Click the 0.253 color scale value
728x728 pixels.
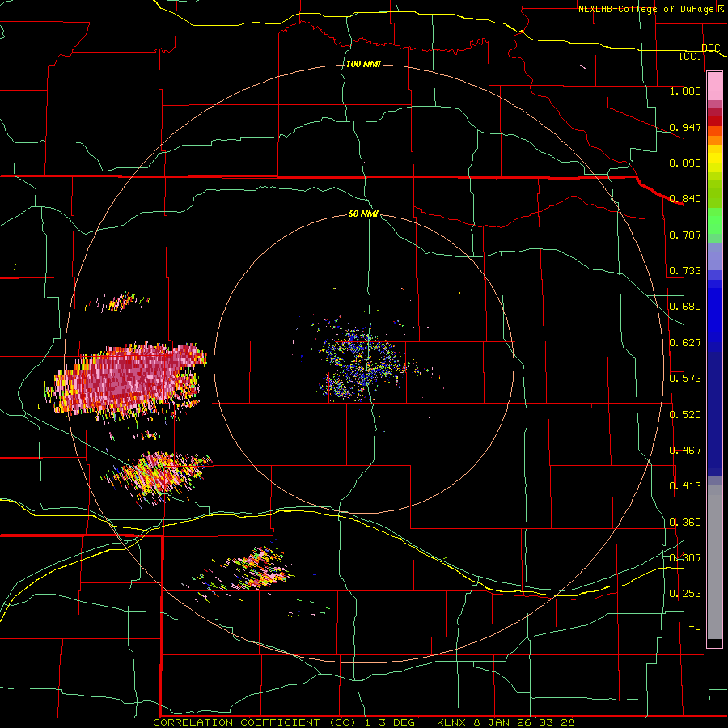685,594
